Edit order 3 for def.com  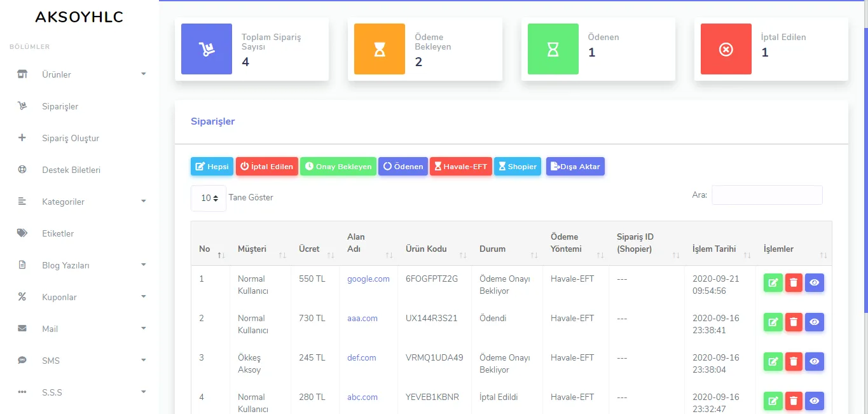point(773,362)
